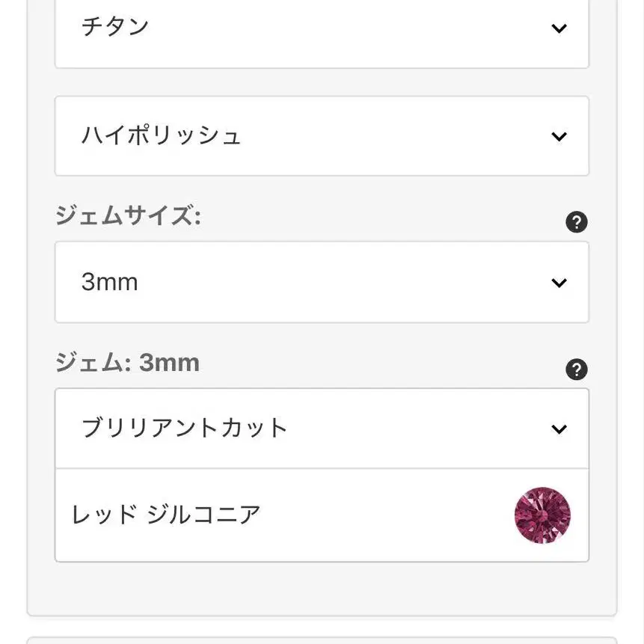Click the ジェム: 3mm label text
The height and width of the screenshot is (644, 644).
[x=128, y=363]
